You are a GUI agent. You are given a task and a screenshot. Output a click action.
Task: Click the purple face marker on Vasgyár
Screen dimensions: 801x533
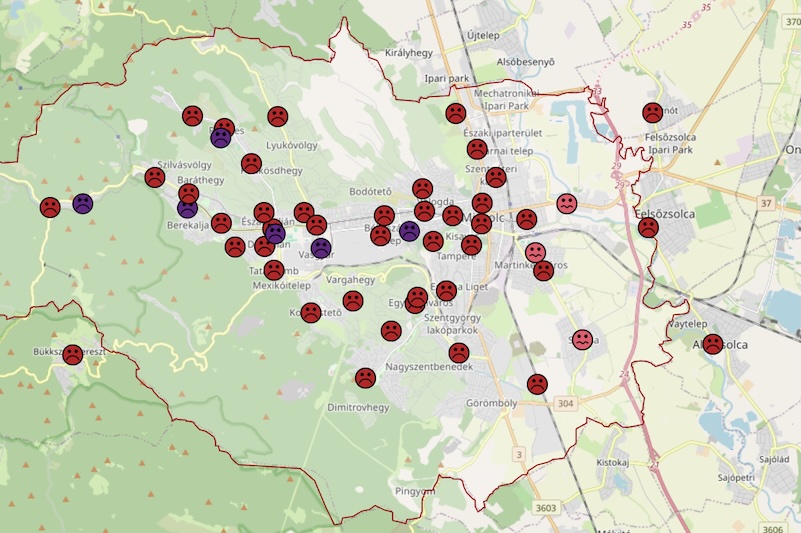click(x=321, y=248)
